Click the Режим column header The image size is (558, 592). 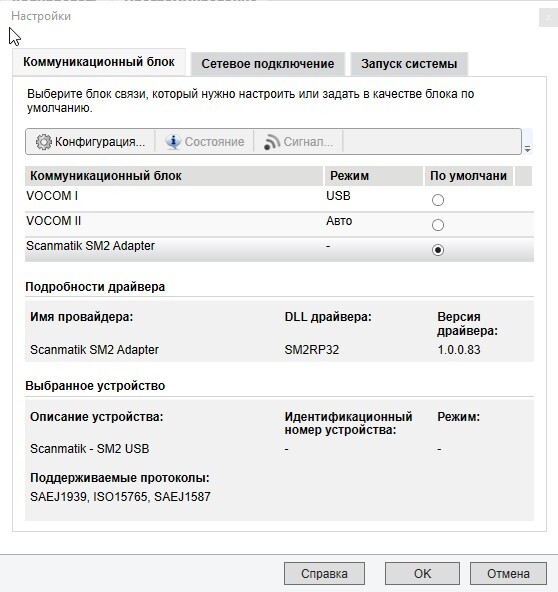point(374,176)
